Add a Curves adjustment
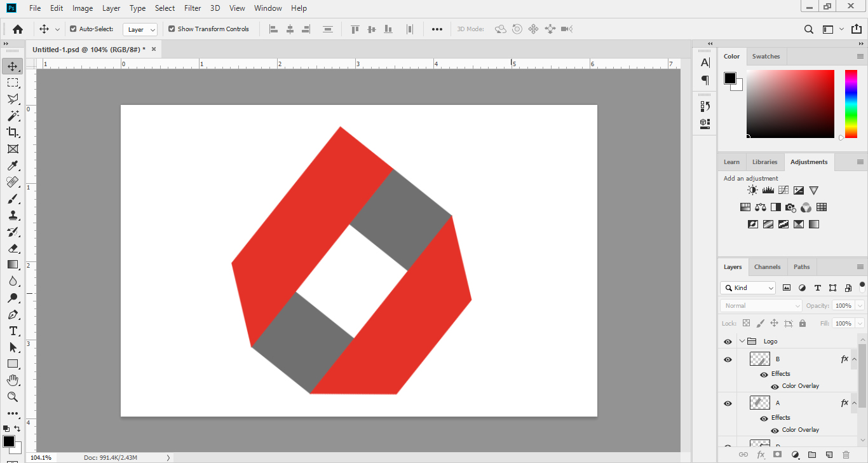Image resolution: width=868 pixels, height=463 pixels. coord(783,190)
